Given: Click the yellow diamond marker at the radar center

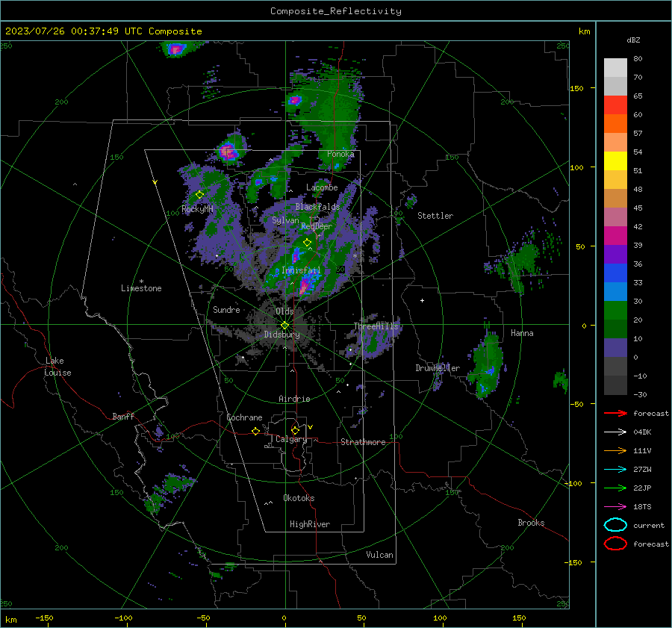Looking at the screenshot, I should pos(284,326).
